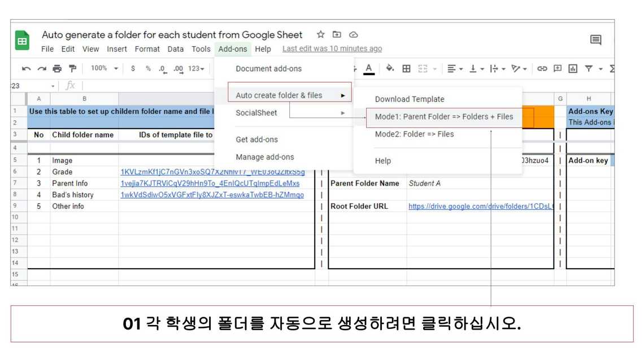Viewport: 644px width, 351px height.
Task: Click the Insert link icon
Action: point(542,69)
